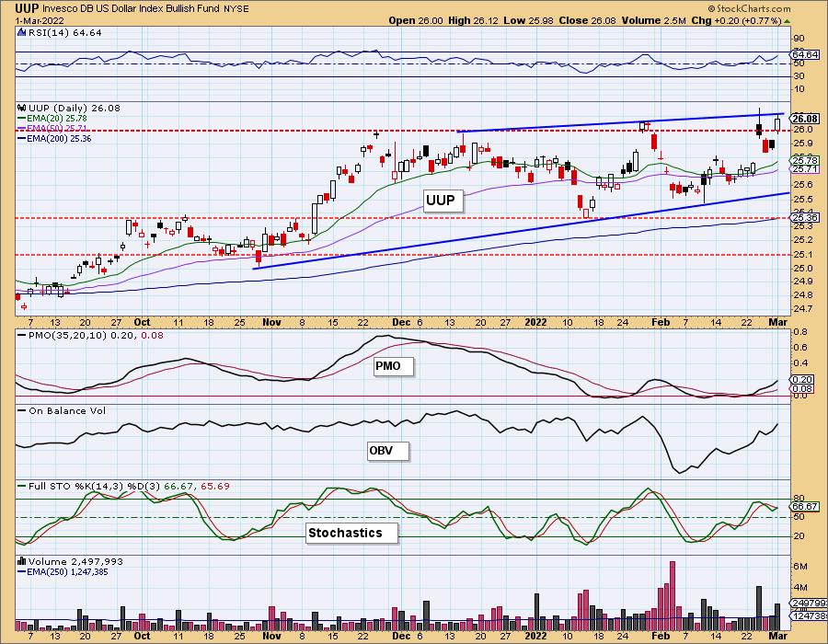Click the RSI(14) indicator icon
The height and width of the screenshot is (644, 828).
click(22, 32)
